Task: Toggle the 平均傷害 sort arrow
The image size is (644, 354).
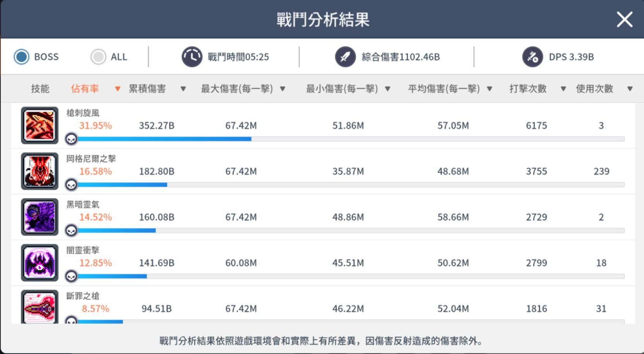Action: click(490, 89)
